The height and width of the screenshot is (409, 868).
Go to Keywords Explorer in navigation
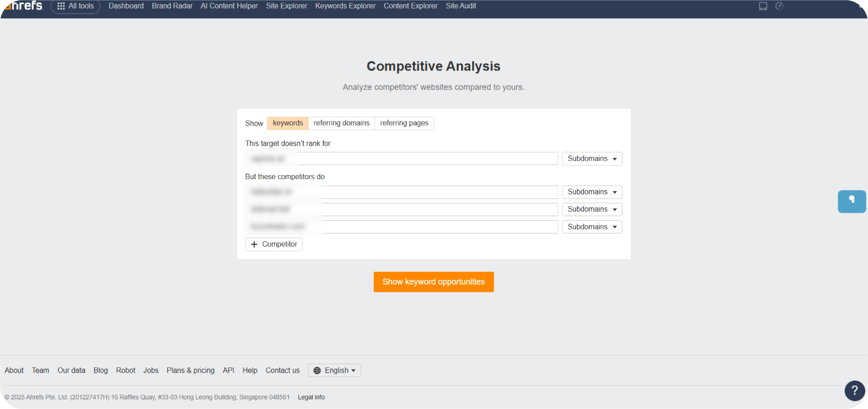(x=345, y=6)
